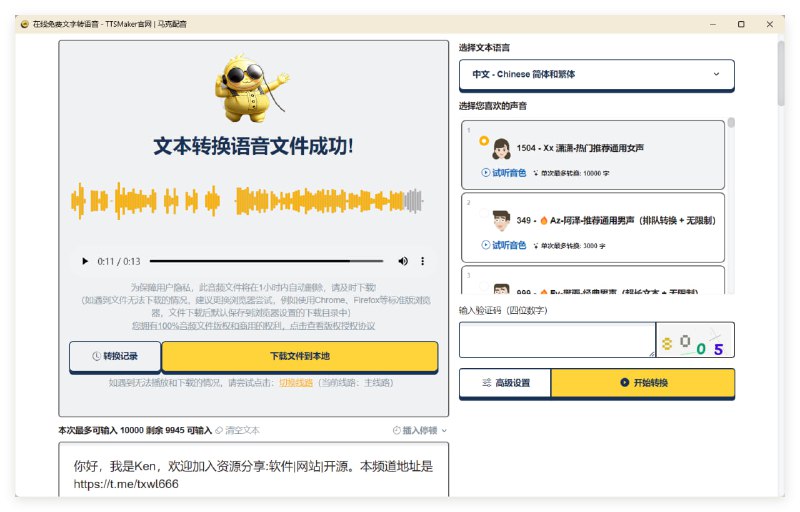Open 高级设置 advanced settings
Viewport: 800px width, 512px height.
(x=506, y=383)
